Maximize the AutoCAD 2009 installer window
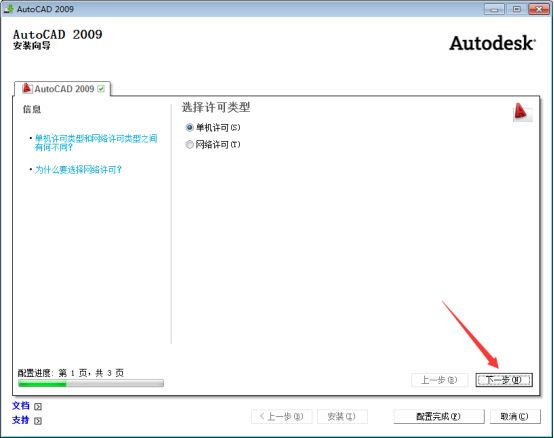The height and width of the screenshot is (438, 554). click(x=516, y=9)
